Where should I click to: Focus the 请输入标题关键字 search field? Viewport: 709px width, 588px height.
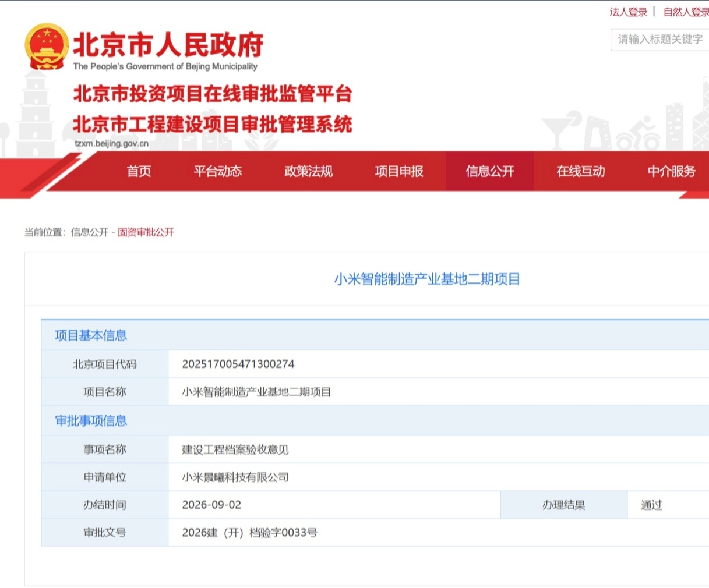[660, 39]
